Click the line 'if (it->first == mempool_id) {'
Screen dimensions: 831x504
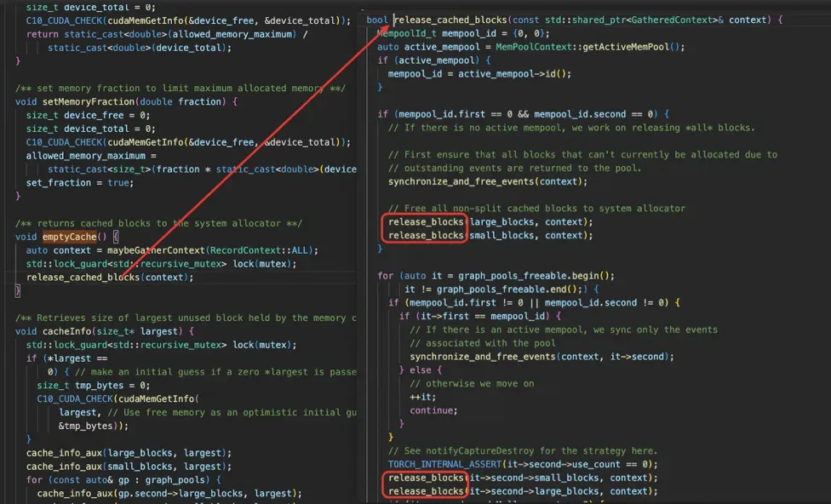click(x=479, y=317)
